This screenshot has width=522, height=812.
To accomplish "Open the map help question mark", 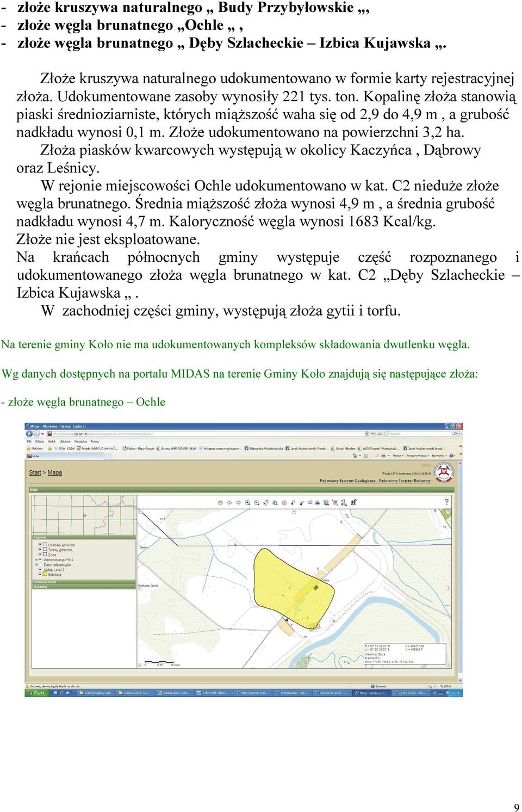I will tap(447, 501).
